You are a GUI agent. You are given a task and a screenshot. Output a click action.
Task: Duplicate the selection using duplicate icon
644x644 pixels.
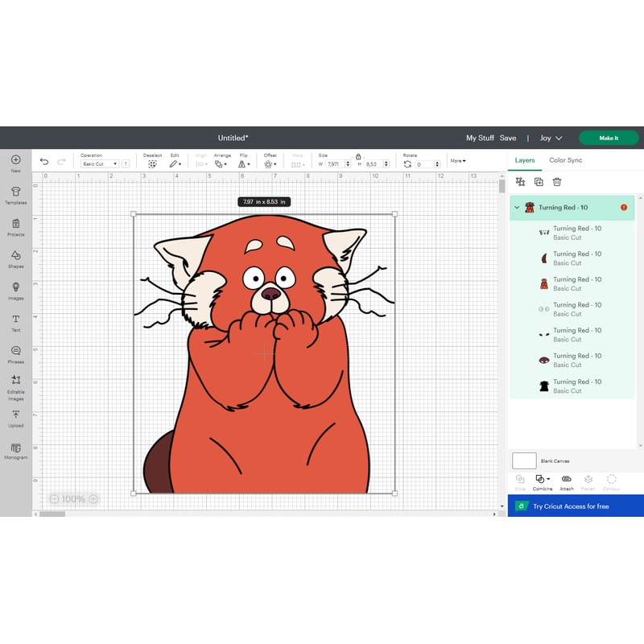(538, 183)
